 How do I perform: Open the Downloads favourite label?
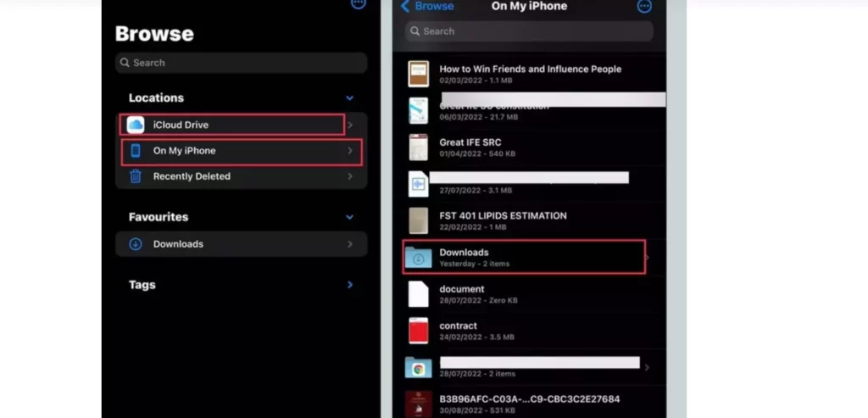click(178, 244)
